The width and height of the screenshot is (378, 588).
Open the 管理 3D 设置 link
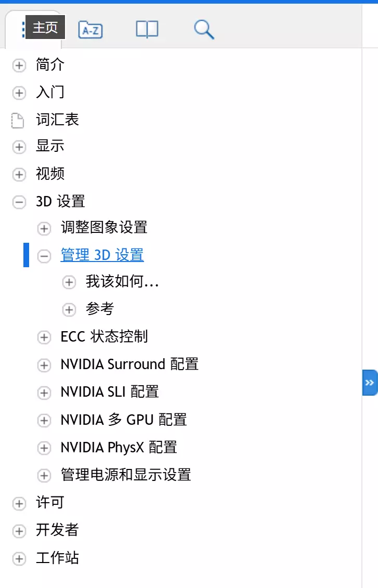pyautogui.click(x=102, y=255)
